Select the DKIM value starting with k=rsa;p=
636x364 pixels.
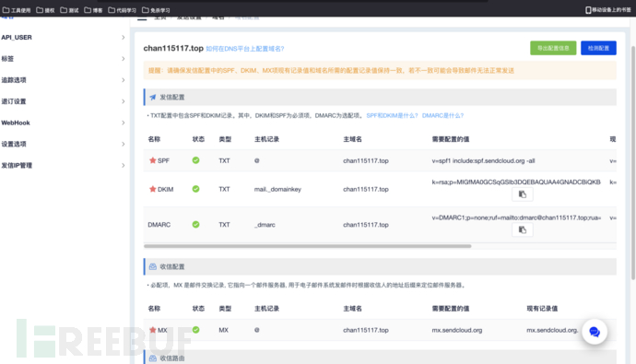click(516, 182)
